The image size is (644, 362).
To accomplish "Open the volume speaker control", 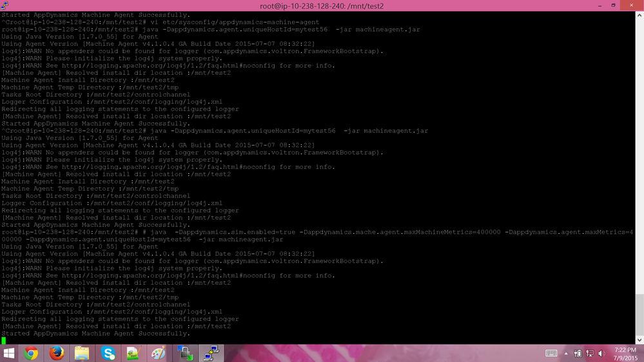I will coord(602,353).
